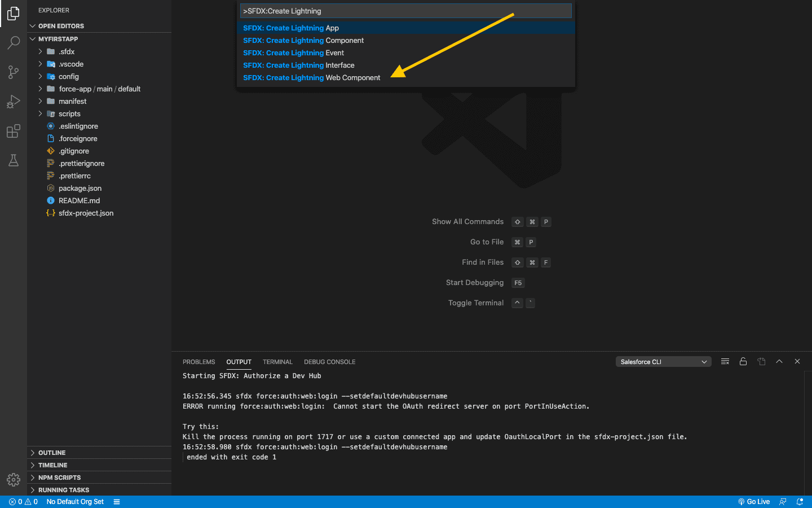
Task: Open the .prettierignore file
Action: pyautogui.click(x=99, y=163)
